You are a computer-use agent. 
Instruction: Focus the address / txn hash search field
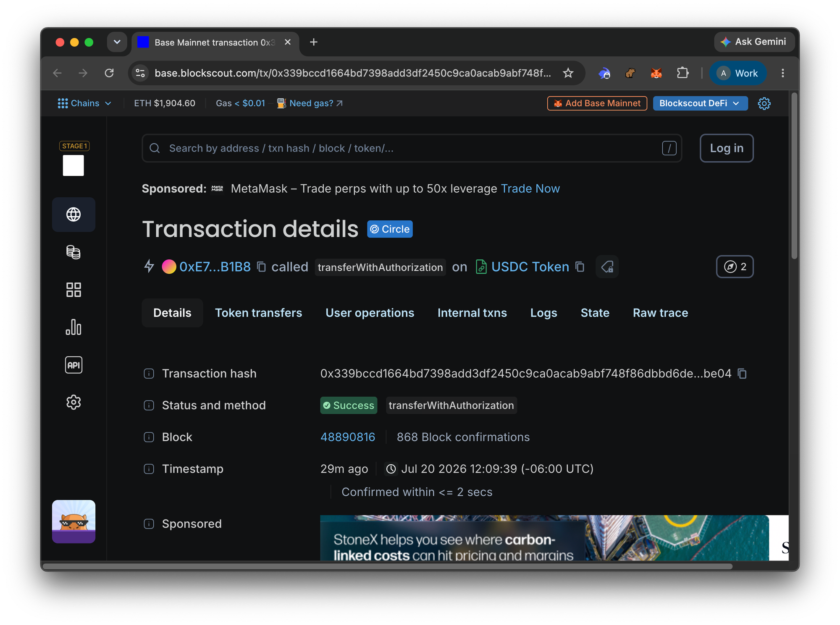[x=412, y=148]
